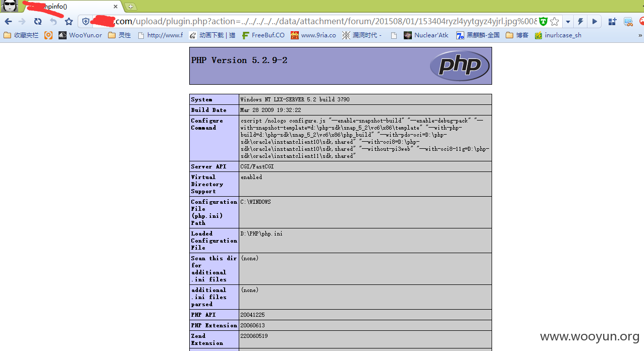
Task: Bookmark this page with the address bar star
Action: click(x=555, y=21)
